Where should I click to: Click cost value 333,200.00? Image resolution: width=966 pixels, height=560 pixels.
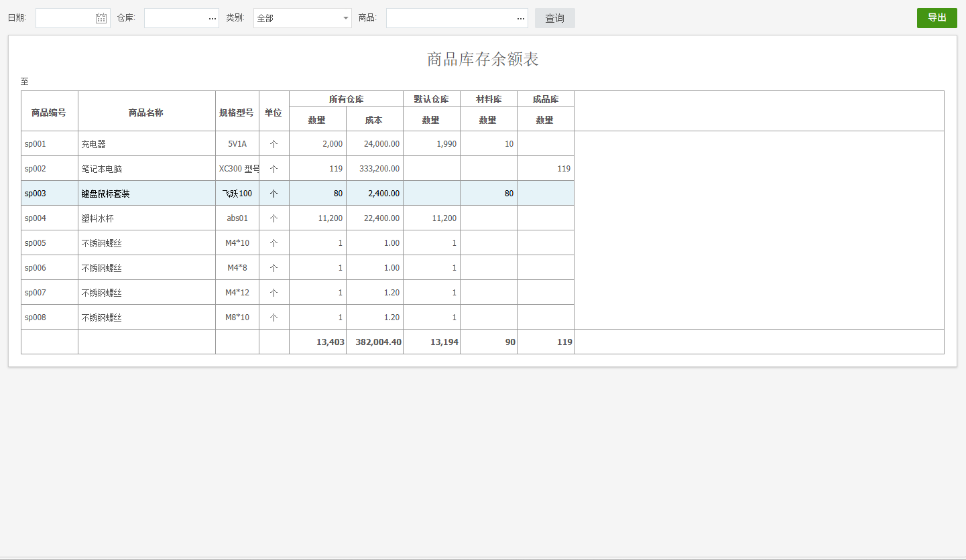pyautogui.click(x=379, y=169)
